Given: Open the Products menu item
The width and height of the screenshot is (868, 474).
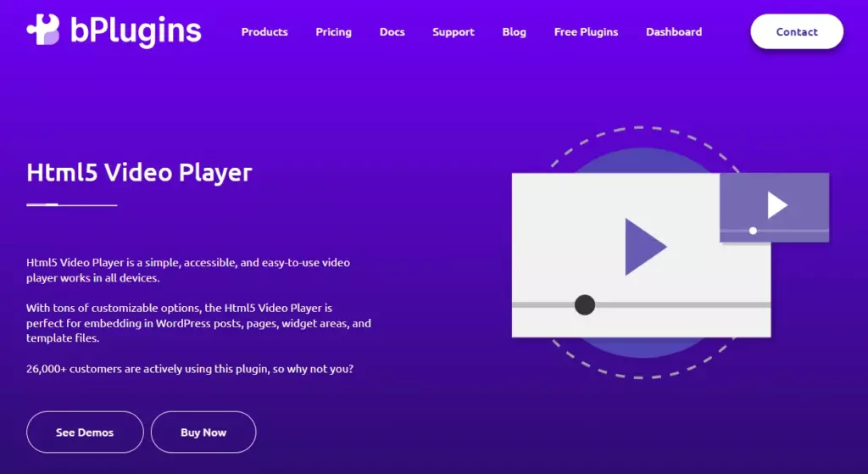Looking at the screenshot, I should [264, 32].
